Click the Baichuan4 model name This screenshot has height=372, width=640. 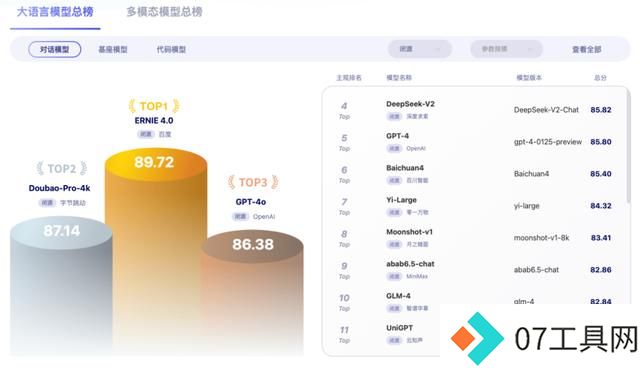click(x=405, y=168)
